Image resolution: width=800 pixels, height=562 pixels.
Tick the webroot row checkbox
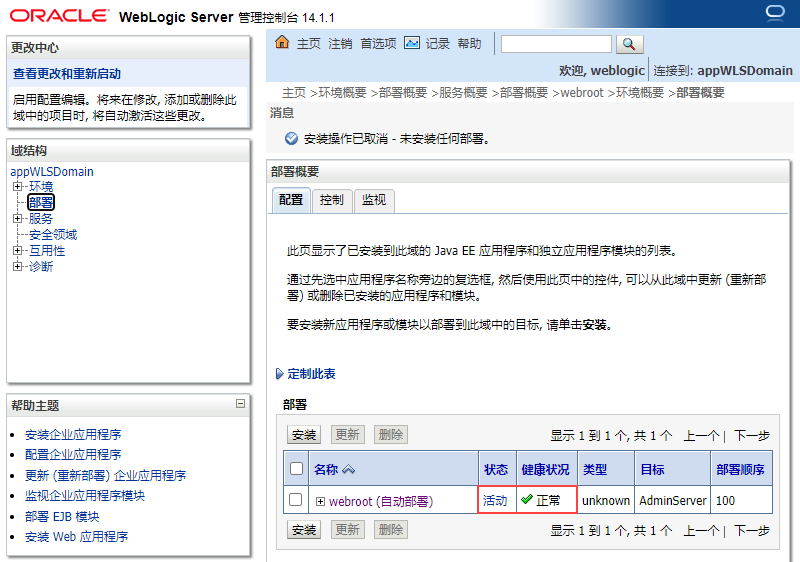tap(295, 499)
